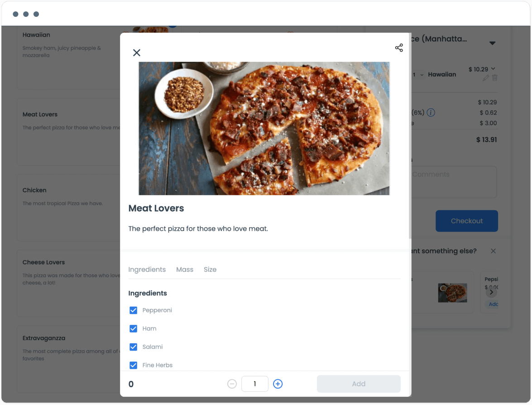Click the dialog's vertical scrollbar

410,136
